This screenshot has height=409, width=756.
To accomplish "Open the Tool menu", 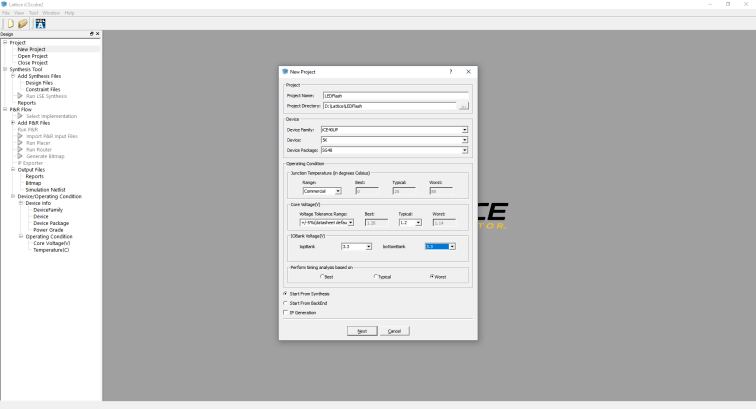I will tap(33, 13).
